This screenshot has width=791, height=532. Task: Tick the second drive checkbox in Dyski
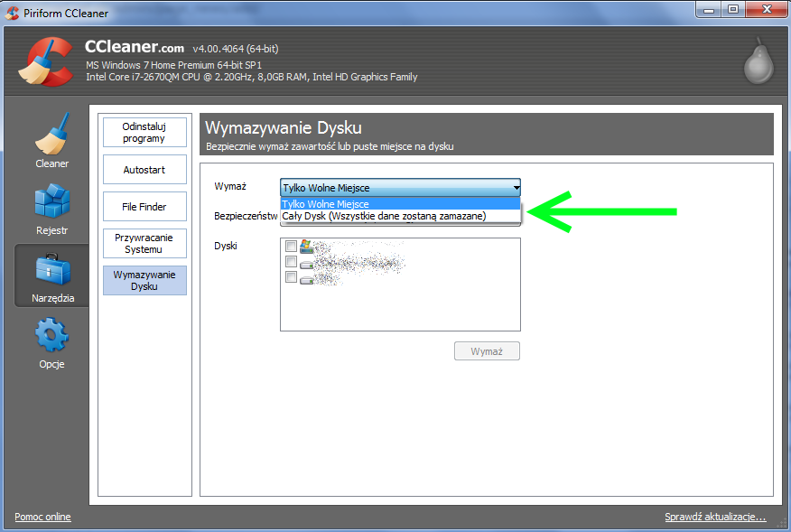click(x=291, y=261)
